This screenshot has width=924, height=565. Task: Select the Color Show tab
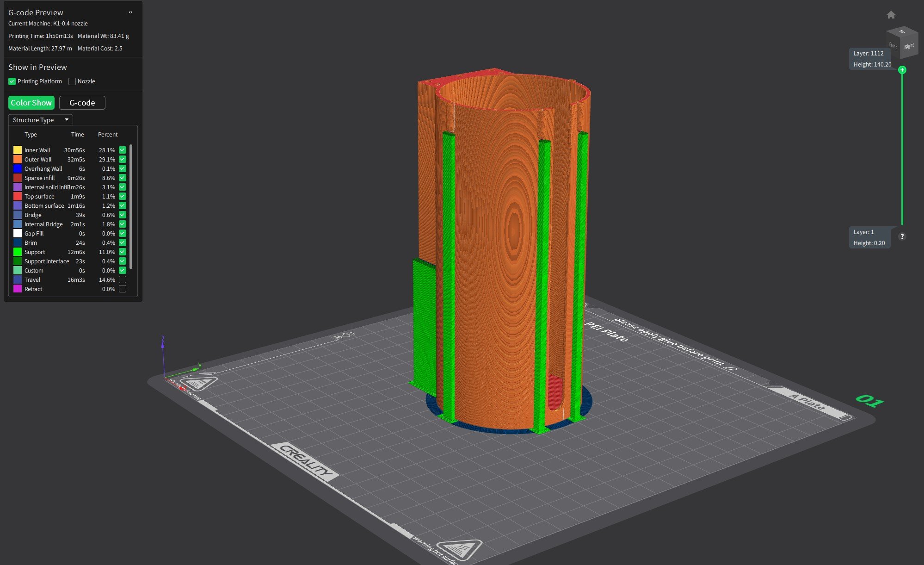(31, 103)
